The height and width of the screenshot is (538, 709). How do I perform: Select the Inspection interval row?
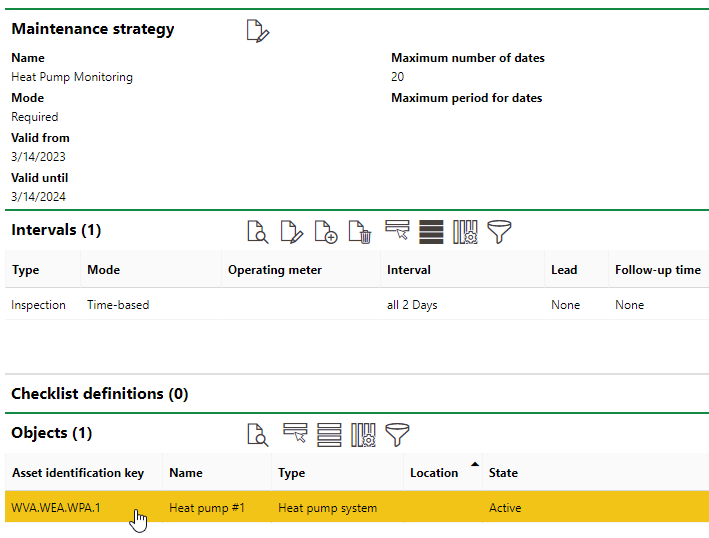coord(38,305)
